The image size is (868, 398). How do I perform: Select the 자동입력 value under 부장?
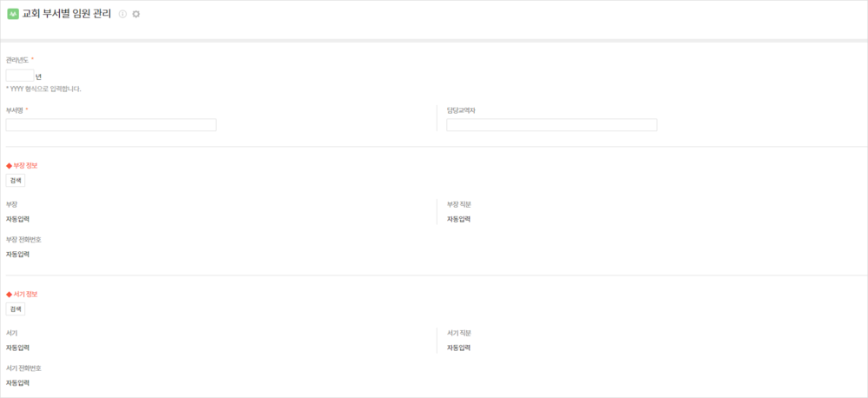[x=17, y=219]
